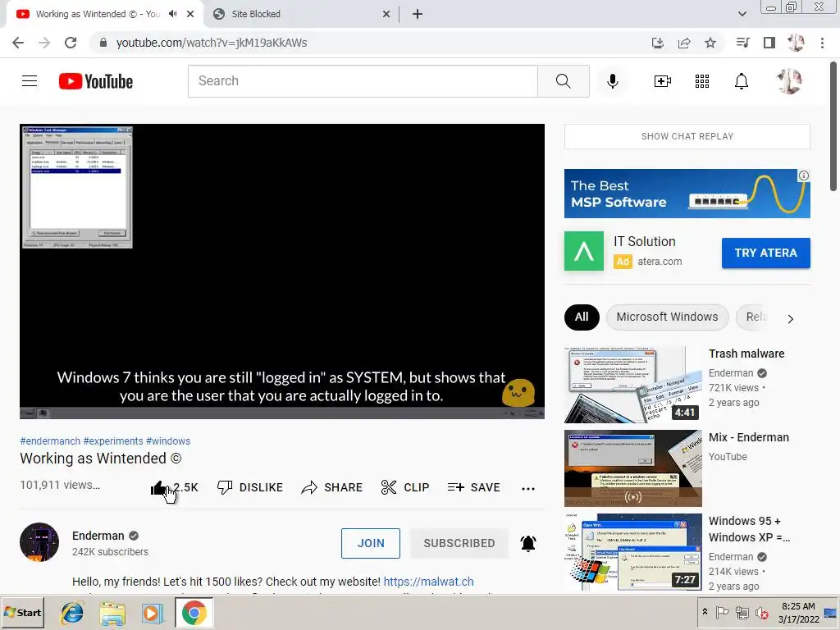Go back with the browser arrow
840x630 pixels.
[x=18, y=43]
